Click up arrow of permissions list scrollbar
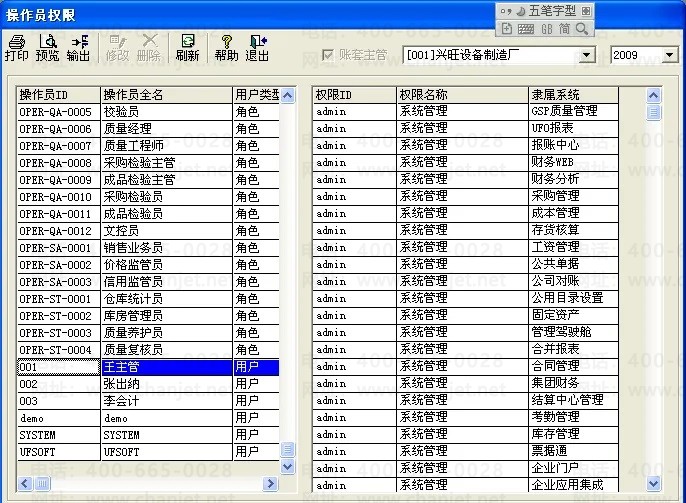686x503 pixels. tap(653, 95)
